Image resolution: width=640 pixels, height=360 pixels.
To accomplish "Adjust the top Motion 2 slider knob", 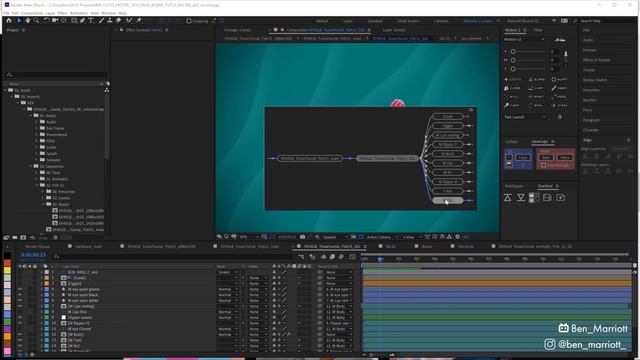I will tap(513, 51).
